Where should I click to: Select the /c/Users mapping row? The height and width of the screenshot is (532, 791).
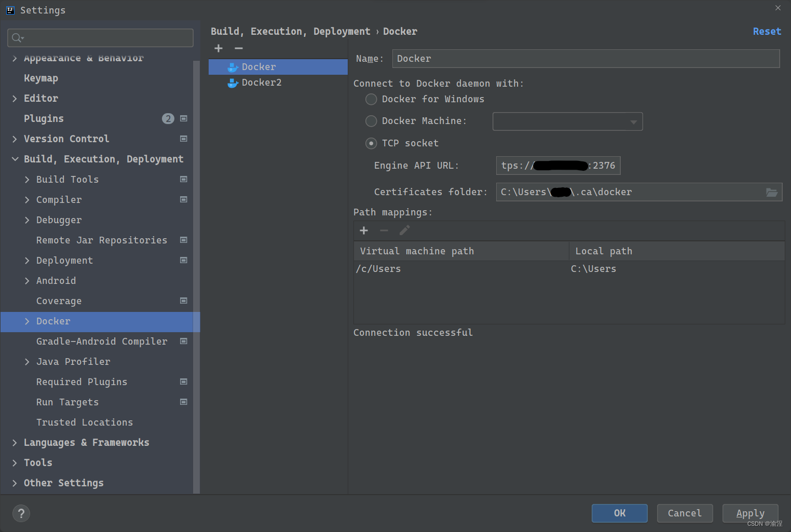coord(569,269)
